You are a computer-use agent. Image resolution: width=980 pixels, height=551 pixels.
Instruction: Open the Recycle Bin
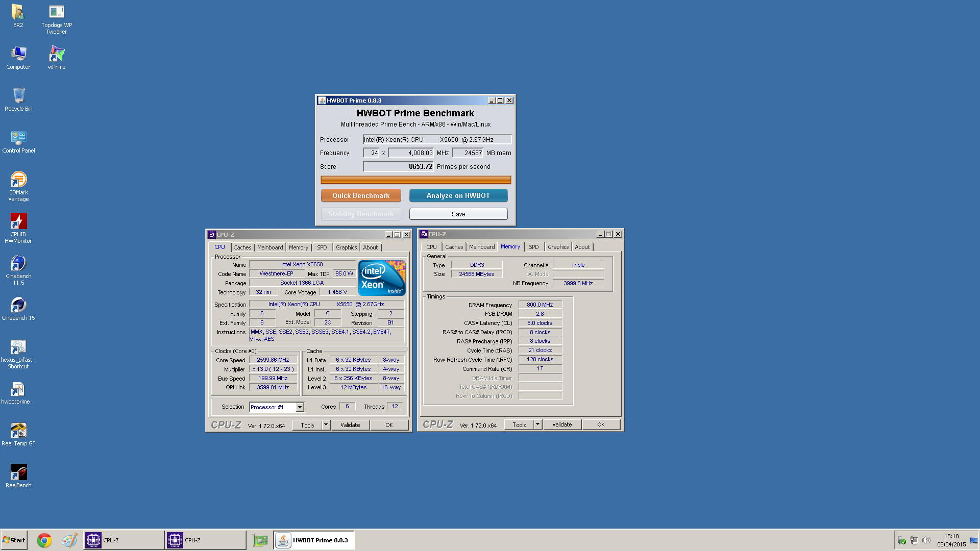(x=18, y=99)
